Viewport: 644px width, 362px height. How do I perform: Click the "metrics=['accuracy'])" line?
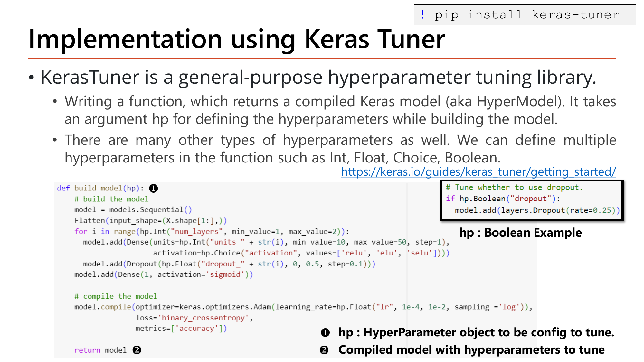[x=181, y=329]
